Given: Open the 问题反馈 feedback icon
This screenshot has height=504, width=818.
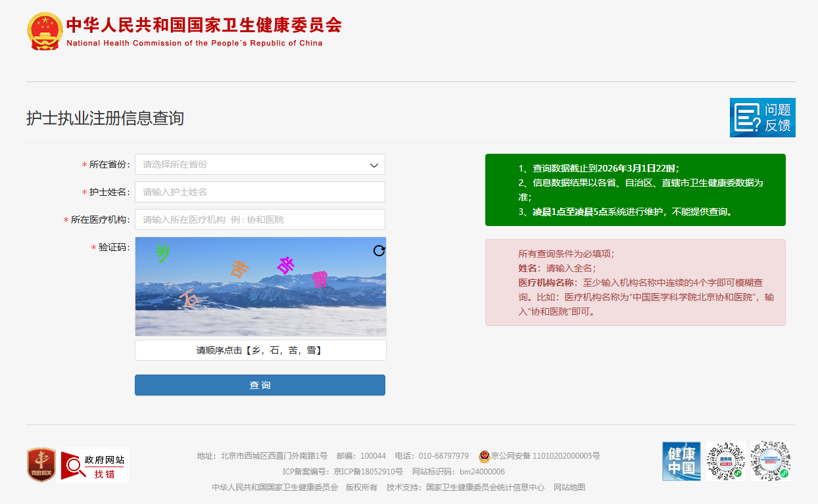Looking at the screenshot, I should pyautogui.click(x=762, y=118).
